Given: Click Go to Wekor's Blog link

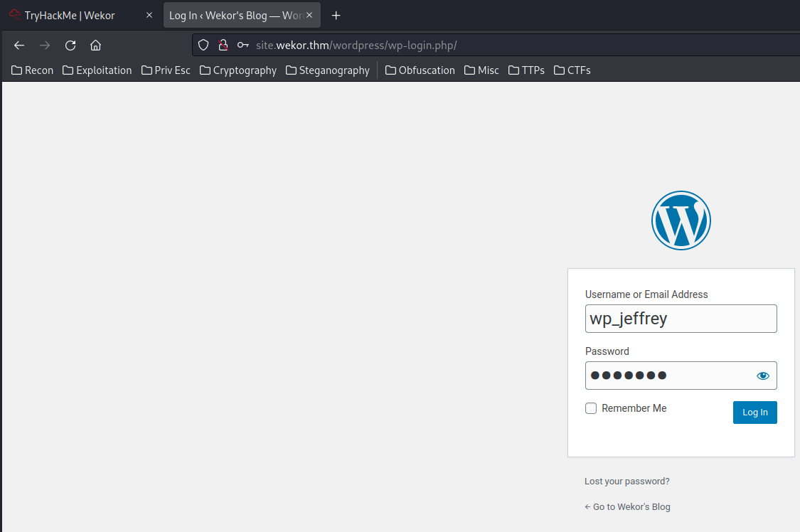Looking at the screenshot, I should coord(627,506).
